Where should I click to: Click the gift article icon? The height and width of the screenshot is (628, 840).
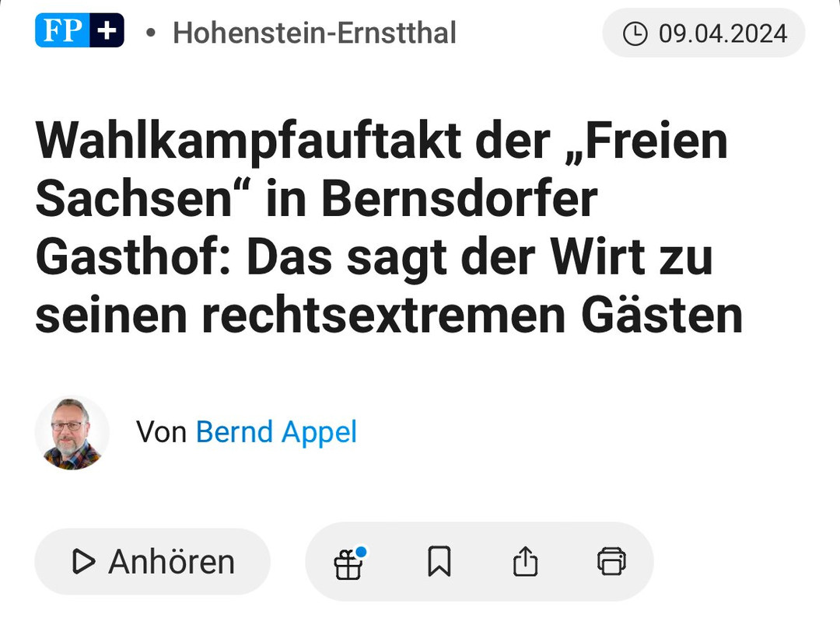pos(348,563)
